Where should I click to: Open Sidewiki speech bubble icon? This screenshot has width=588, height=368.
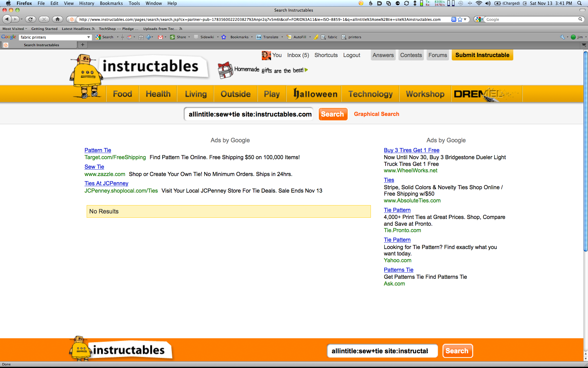click(196, 37)
